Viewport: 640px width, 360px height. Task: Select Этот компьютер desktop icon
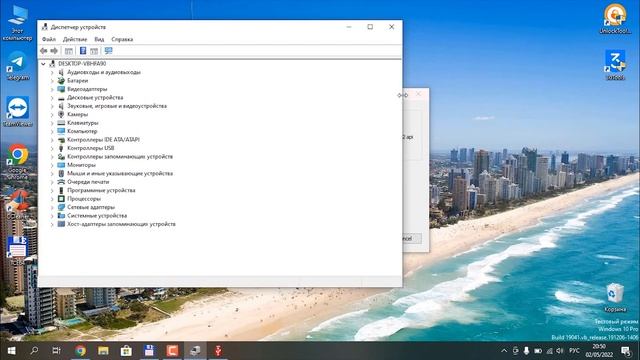click(17, 22)
